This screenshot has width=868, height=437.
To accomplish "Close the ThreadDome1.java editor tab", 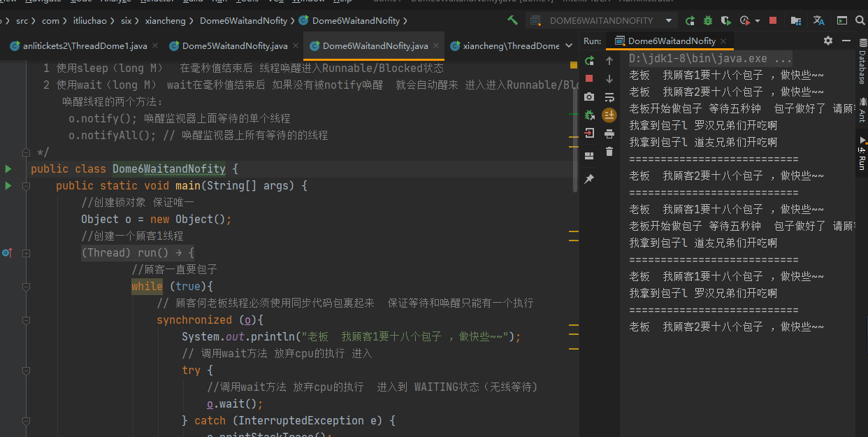I will pos(156,46).
